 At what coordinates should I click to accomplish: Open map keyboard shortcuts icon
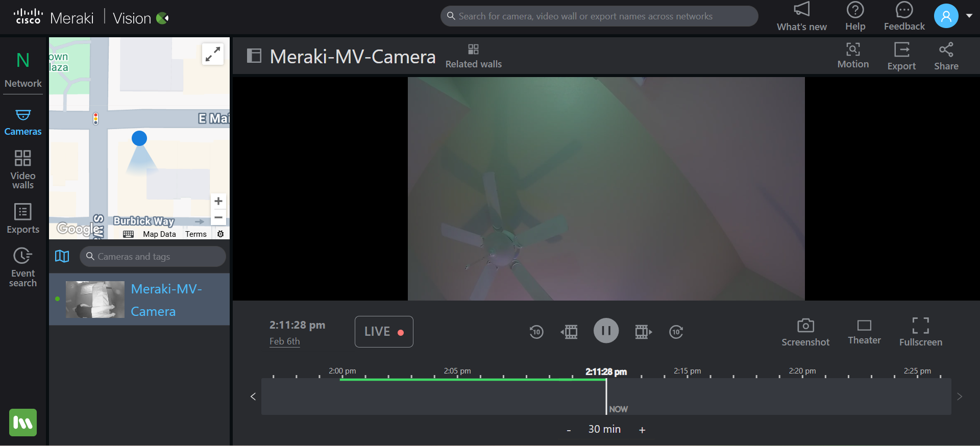[x=129, y=234]
